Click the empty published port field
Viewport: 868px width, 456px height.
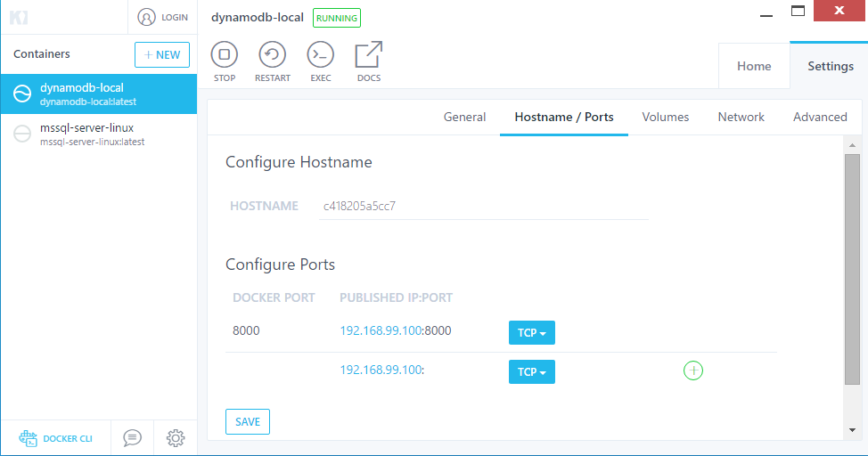(461, 370)
